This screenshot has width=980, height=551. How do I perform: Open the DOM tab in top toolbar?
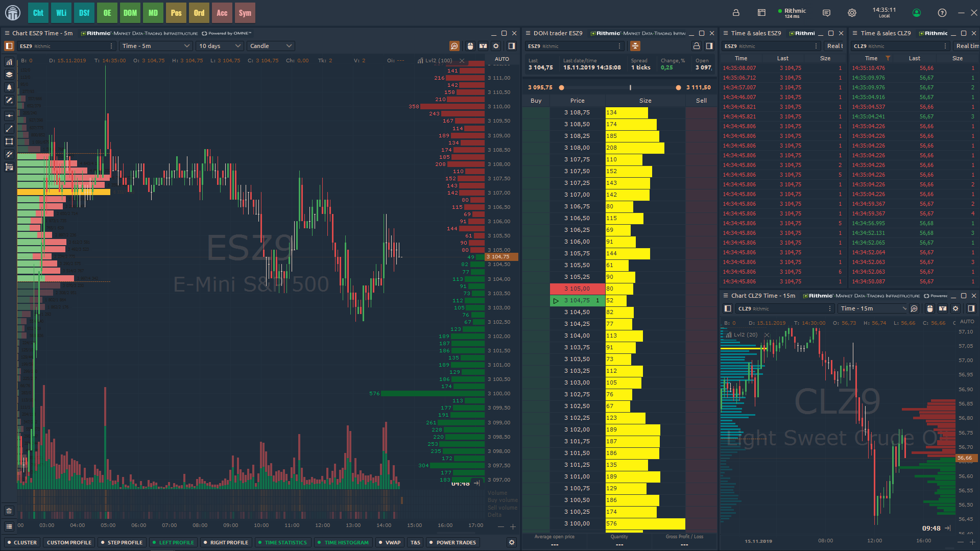coord(130,13)
